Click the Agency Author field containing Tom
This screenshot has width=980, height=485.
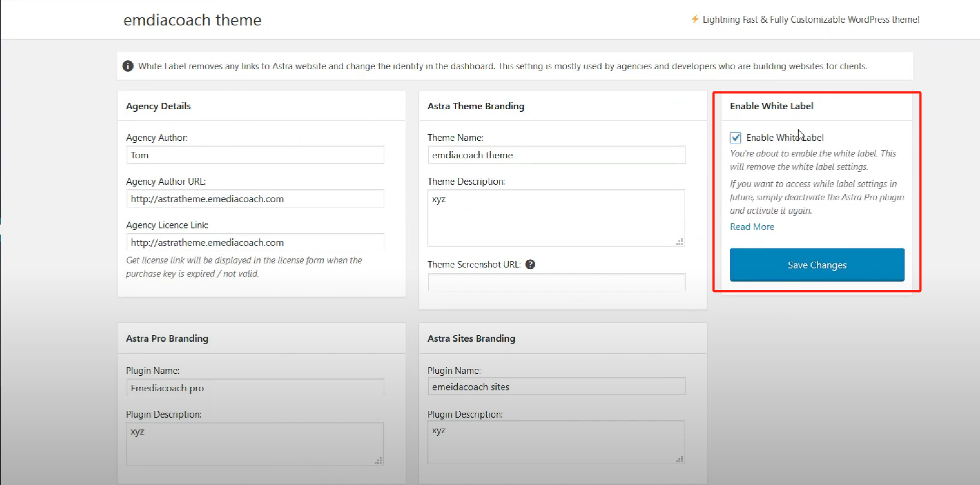[255, 155]
